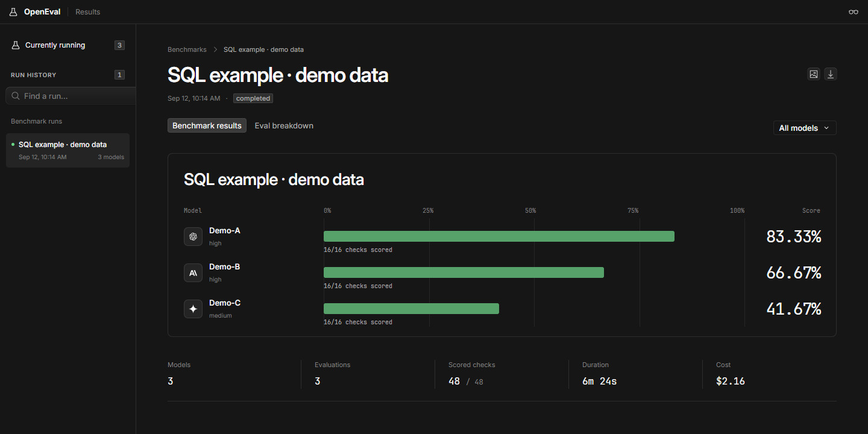Open the All models dropdown
Screen dimensions: 868x434
[805, 128]
